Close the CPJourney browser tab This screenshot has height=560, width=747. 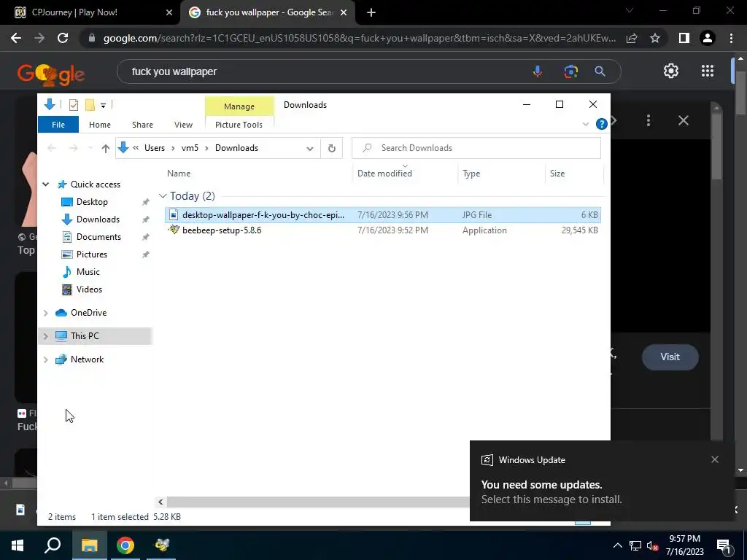tap(169, 13)
